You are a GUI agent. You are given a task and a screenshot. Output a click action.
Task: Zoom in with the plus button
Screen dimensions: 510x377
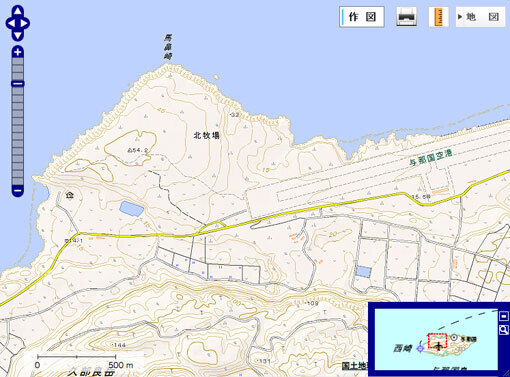coord(18,52)
